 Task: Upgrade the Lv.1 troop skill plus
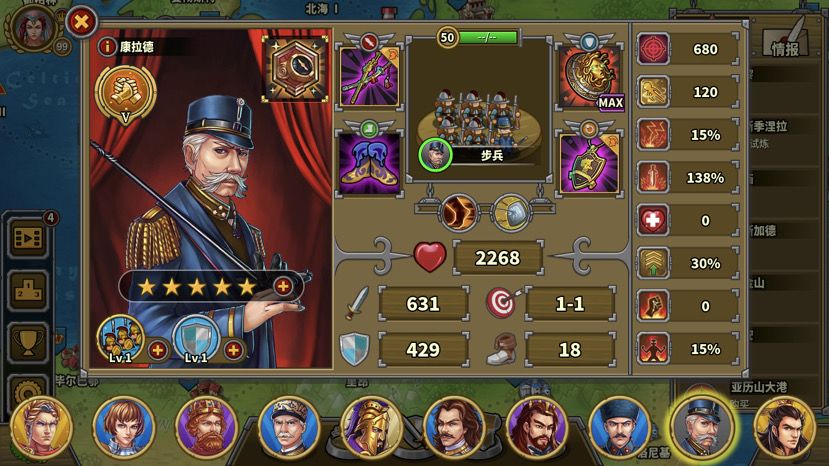pos(157,350)
